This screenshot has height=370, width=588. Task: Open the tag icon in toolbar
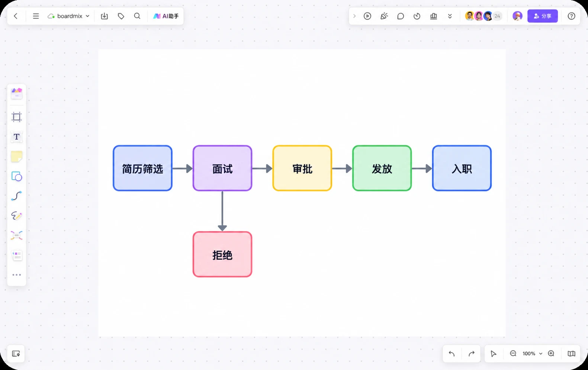(121, 16)
